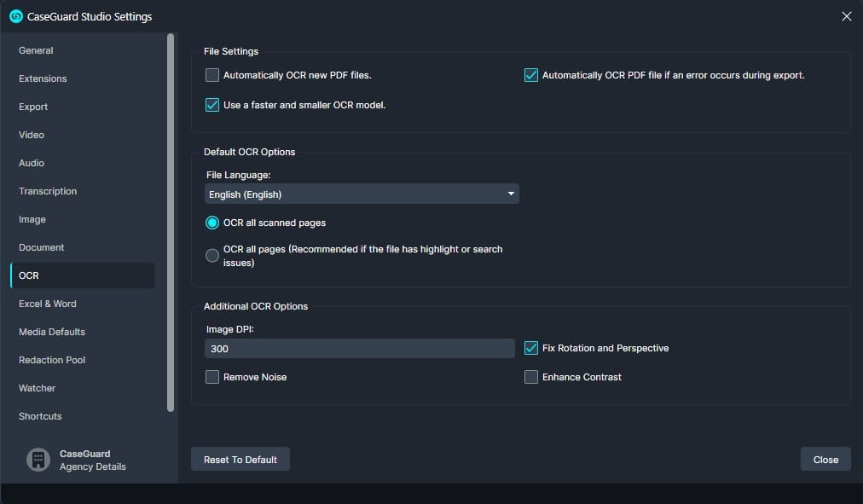Image resolution: width=863 pixels, height=504 pixels.
Task: Click the Image DPI input field
Action: [x=359, y=349]
